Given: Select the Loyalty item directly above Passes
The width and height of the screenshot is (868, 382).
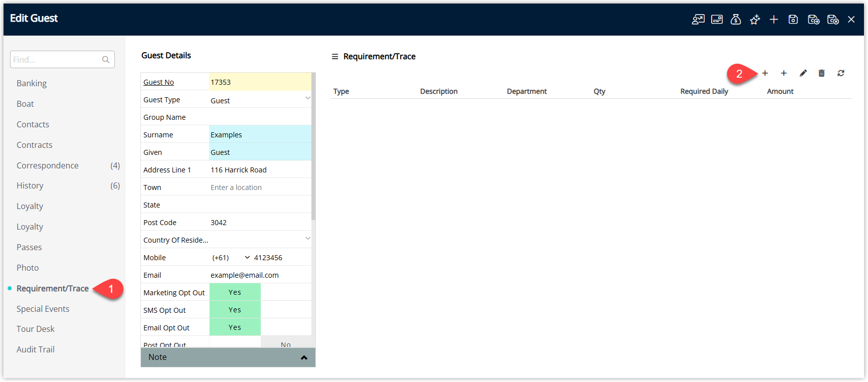Looking at the screenshot, I should [x=30, y=227].
